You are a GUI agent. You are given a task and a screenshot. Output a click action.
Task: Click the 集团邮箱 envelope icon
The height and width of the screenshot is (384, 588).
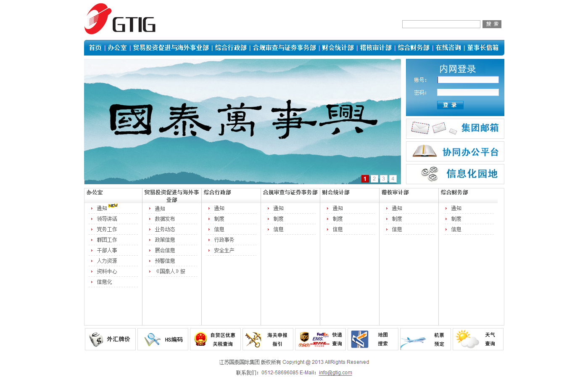[434, 128]
